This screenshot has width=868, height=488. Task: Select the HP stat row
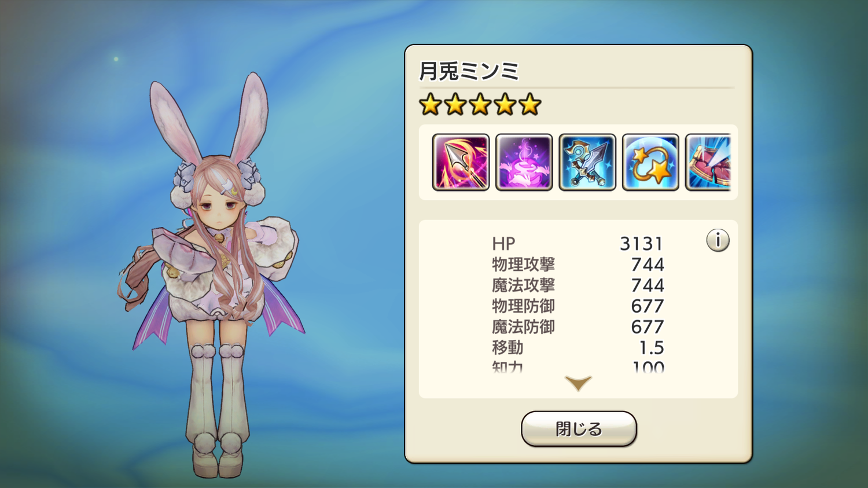(578, 244)
